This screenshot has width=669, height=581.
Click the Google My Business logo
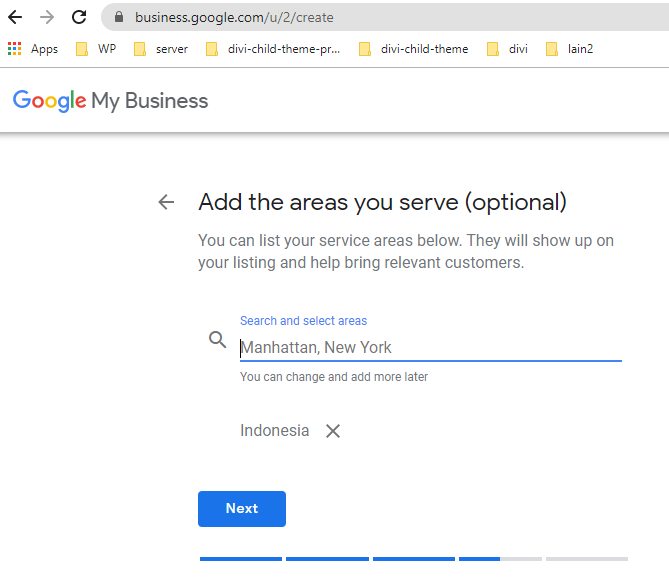(x=111, y=101)
